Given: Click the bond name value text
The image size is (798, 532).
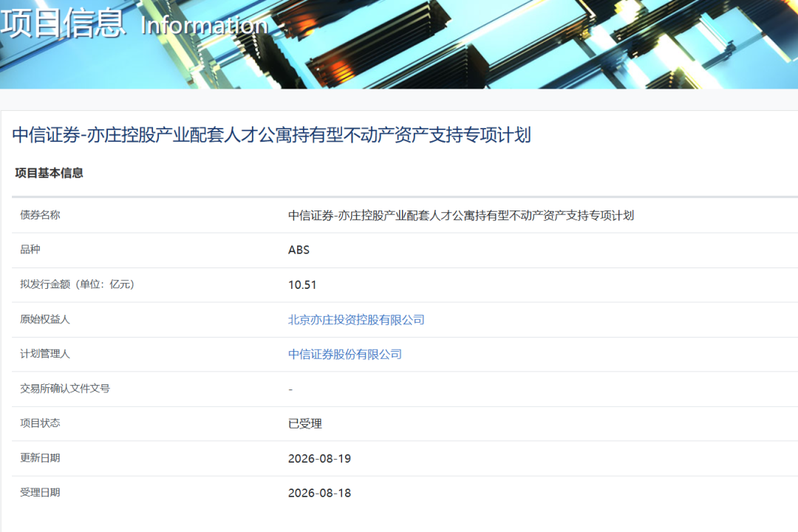Looking at the screenshot, I should [x=461, y=215].
